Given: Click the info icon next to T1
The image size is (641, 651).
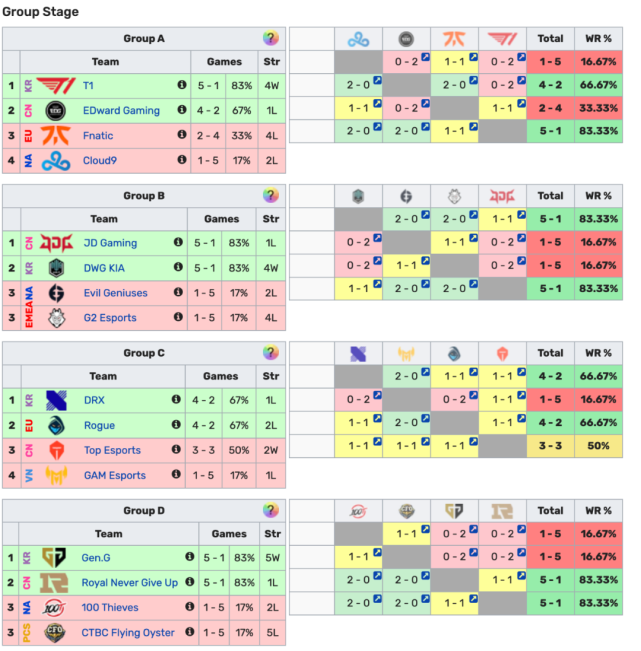Looking at the screenshot, I should [x=182, y=86].
